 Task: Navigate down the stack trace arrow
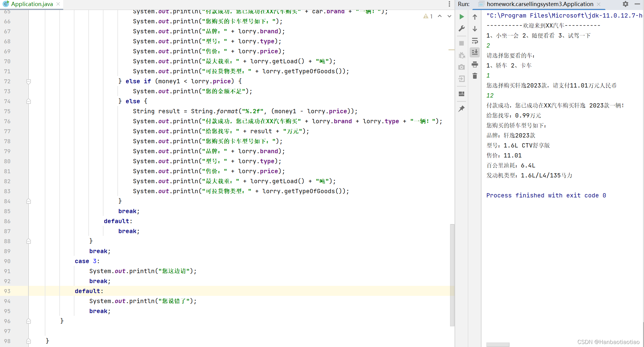[475, 29]
